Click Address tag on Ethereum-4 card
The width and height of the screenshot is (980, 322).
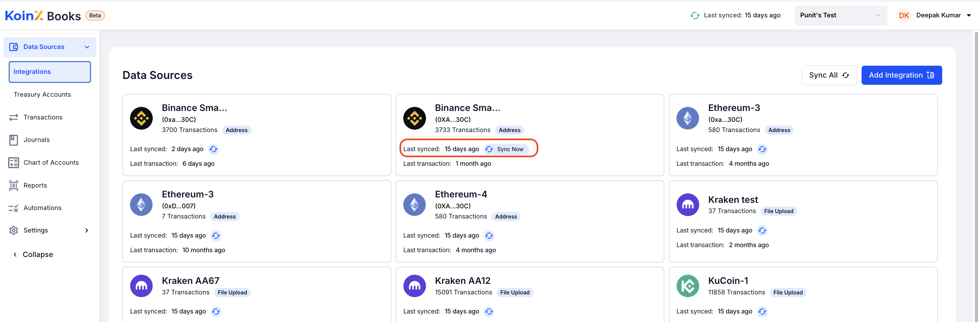pos(506,216)
